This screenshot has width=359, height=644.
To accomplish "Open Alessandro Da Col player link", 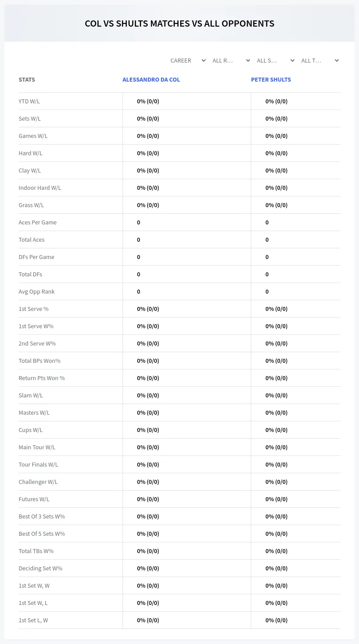I will [151, 80].
